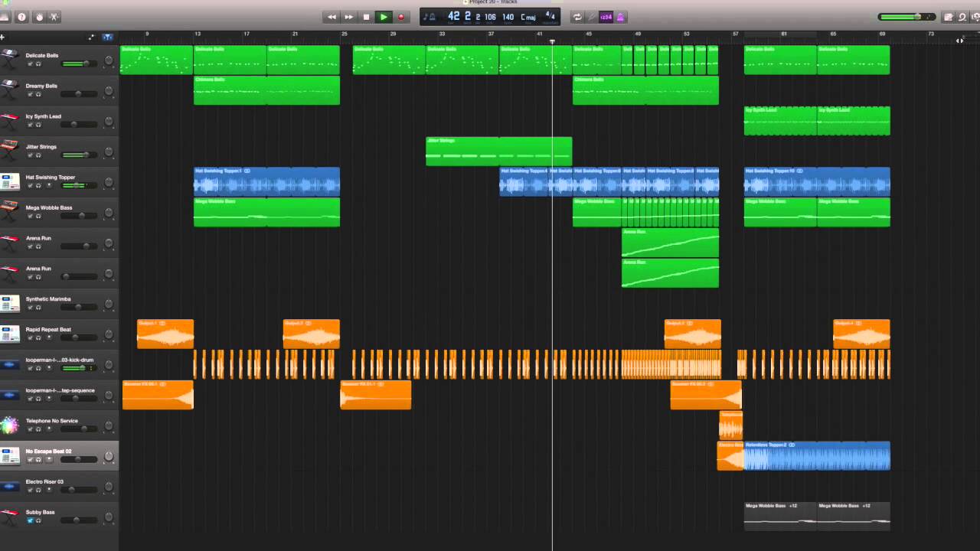The image size is (980, 551).
Task: Open the Cmaj key signature menu
Action: (528, 17)
